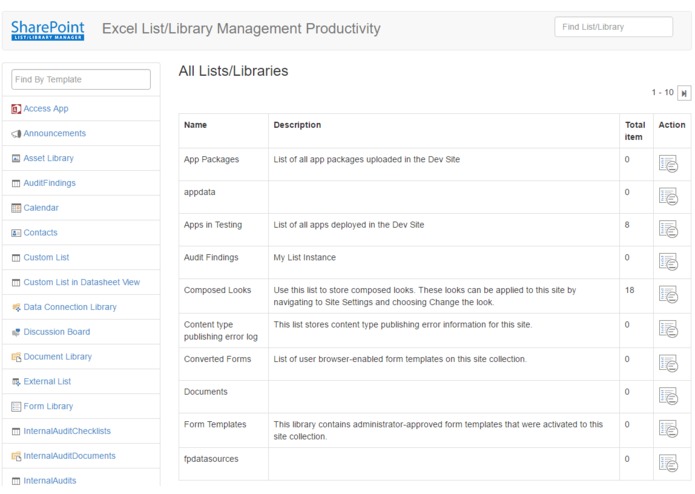Click the Data Connection Library icon
This screenshot has height=494, width=695.
click(16, 307)
